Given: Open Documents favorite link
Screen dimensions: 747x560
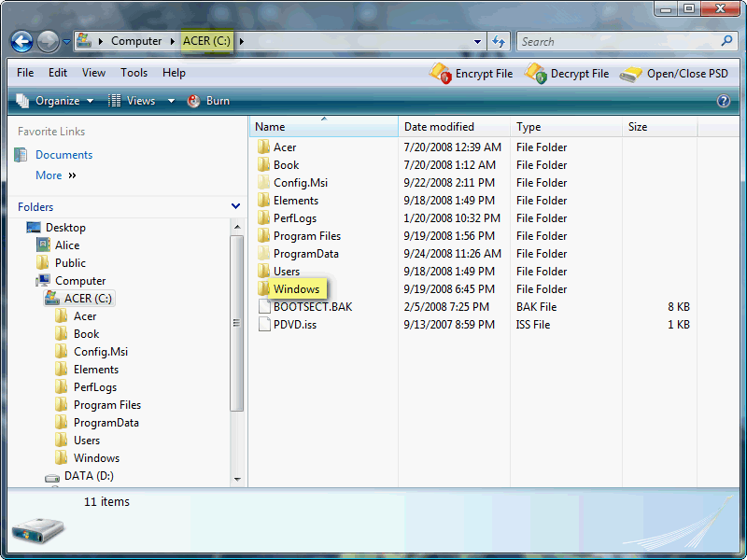Looking at the screenshot, I should [63, 155].
